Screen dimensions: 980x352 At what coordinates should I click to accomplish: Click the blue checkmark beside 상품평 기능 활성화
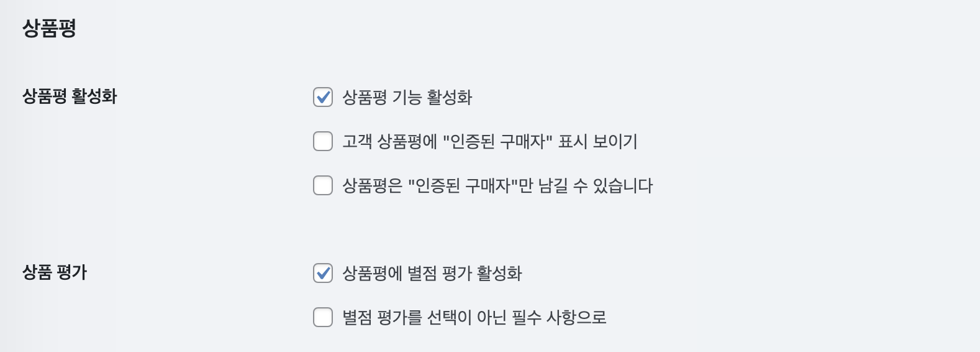click(323, 96)
